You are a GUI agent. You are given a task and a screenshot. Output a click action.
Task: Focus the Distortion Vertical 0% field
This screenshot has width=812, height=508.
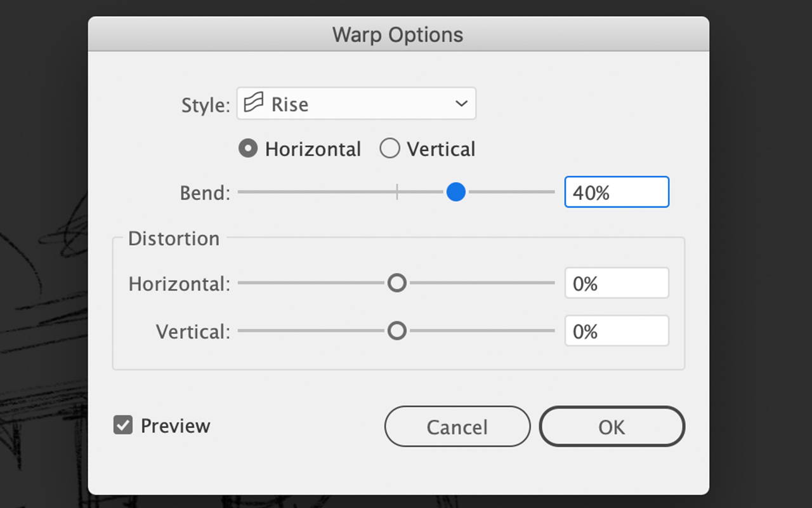(617, 331)
